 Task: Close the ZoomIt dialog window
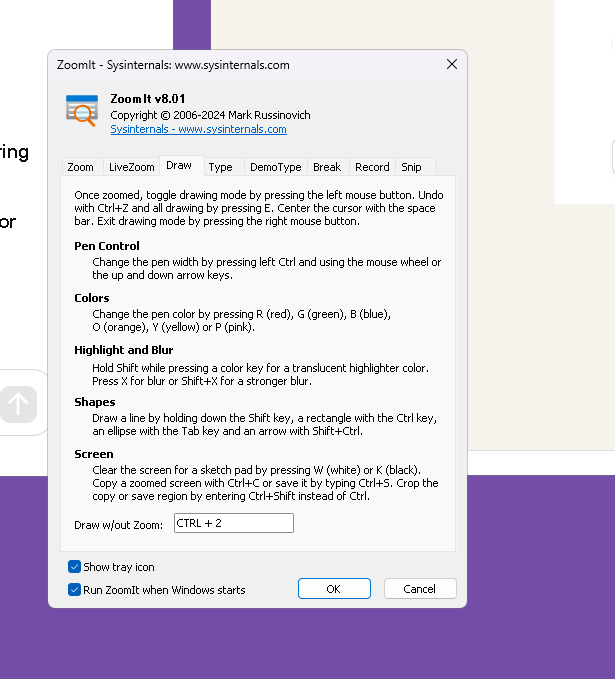pyautogui.click(x=452, y=65)
